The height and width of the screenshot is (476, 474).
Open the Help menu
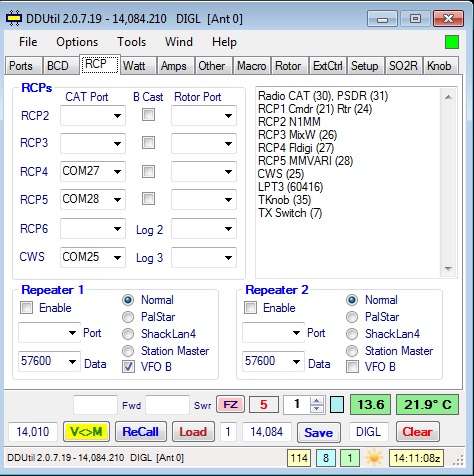pyautogui.click(x=224, y=42)
